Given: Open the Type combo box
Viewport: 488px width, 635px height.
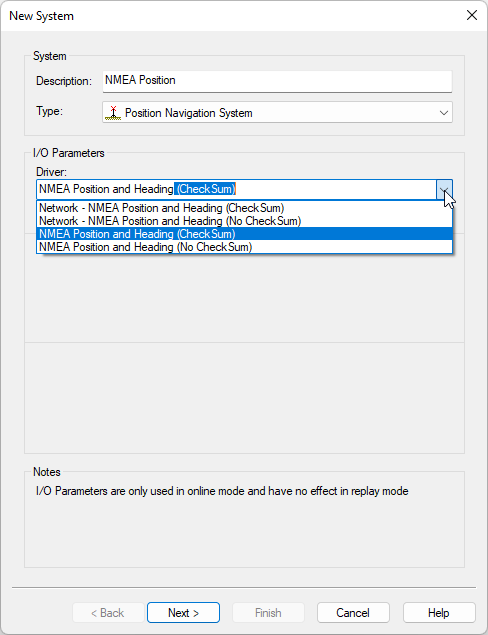Looking at the screenshot, I should point(277,113).
